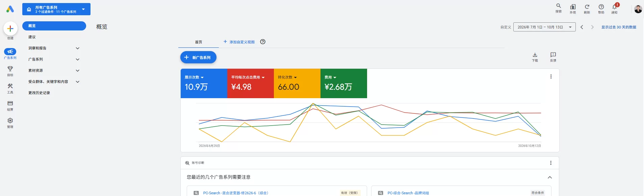Viewport: 644px width, 196px height.
Task: Click the 2026年10月12日 chart axis label
Action: pyautogui.click(x=530, y=146)
